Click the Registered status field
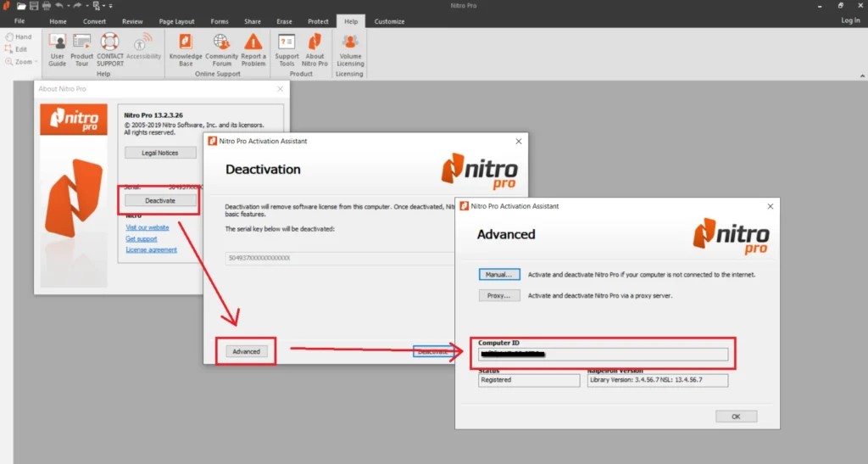 529,380
